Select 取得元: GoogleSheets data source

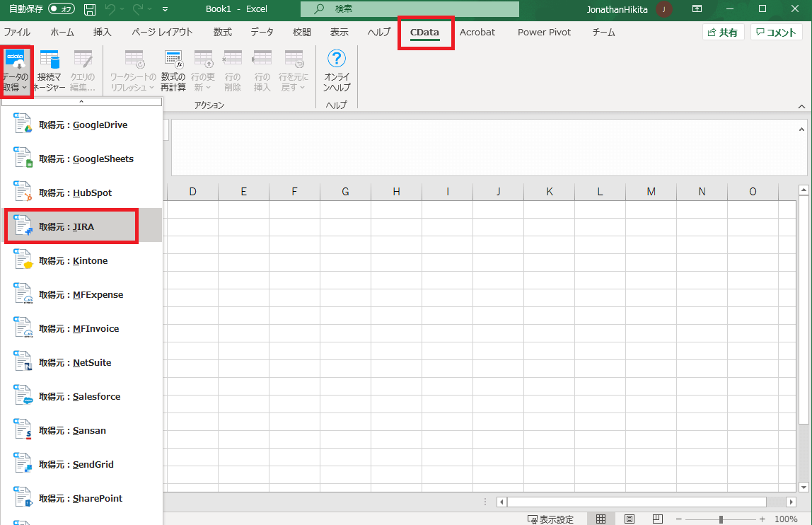[82, 158]
